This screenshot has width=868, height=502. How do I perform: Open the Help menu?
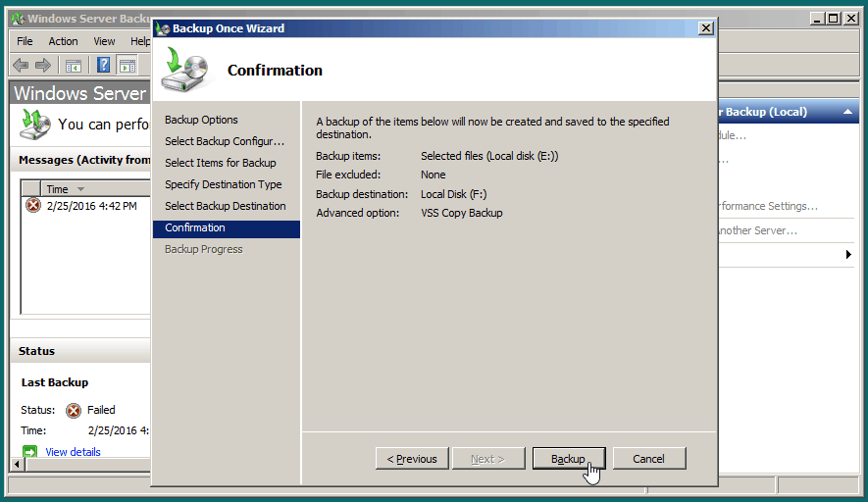140,41
